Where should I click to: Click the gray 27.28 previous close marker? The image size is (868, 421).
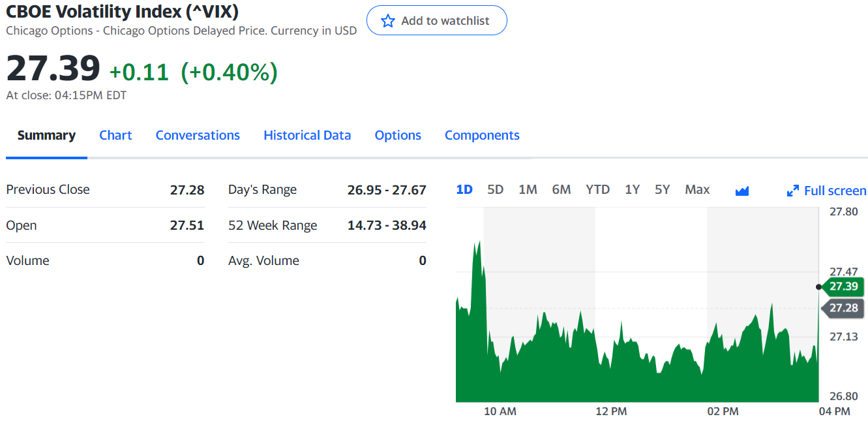(843, 307)
